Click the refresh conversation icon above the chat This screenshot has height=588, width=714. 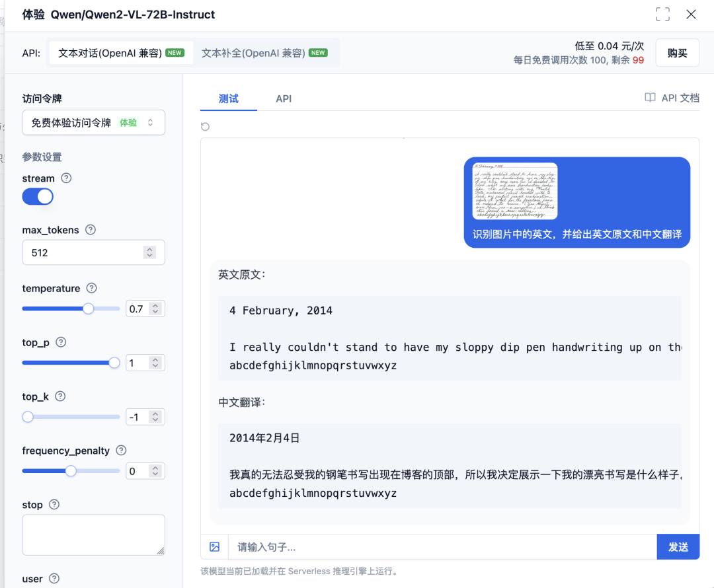[205, 126]
